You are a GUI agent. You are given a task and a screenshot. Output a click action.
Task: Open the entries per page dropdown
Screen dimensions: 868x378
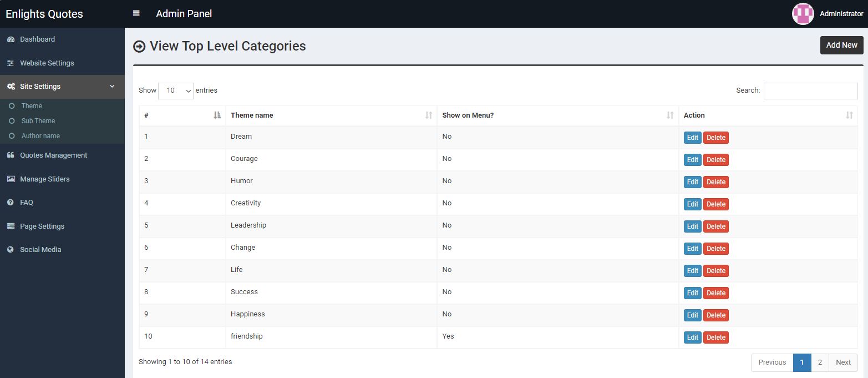point(176,90)
